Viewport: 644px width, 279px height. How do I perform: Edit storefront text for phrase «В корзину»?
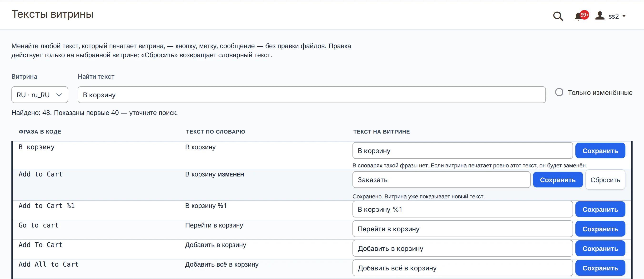click(463, 151)
